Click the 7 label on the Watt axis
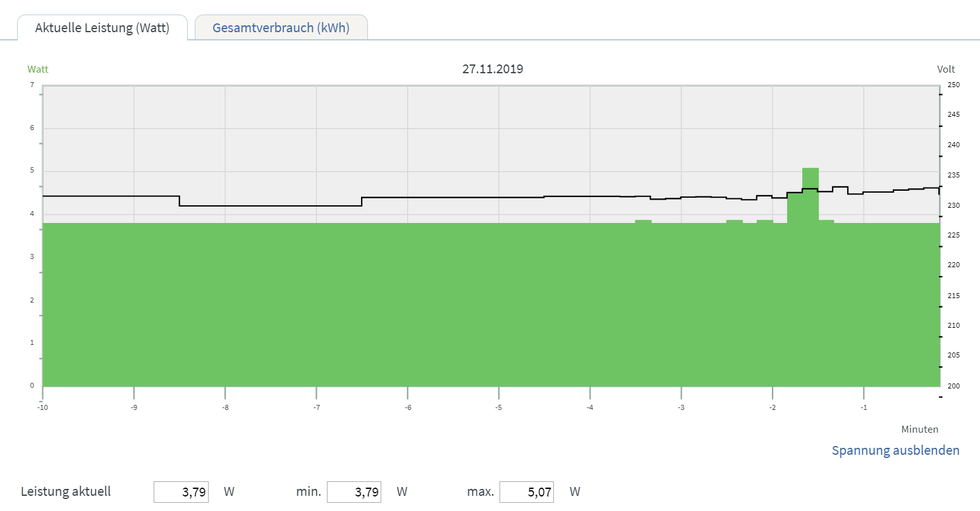 coord(32,85)
